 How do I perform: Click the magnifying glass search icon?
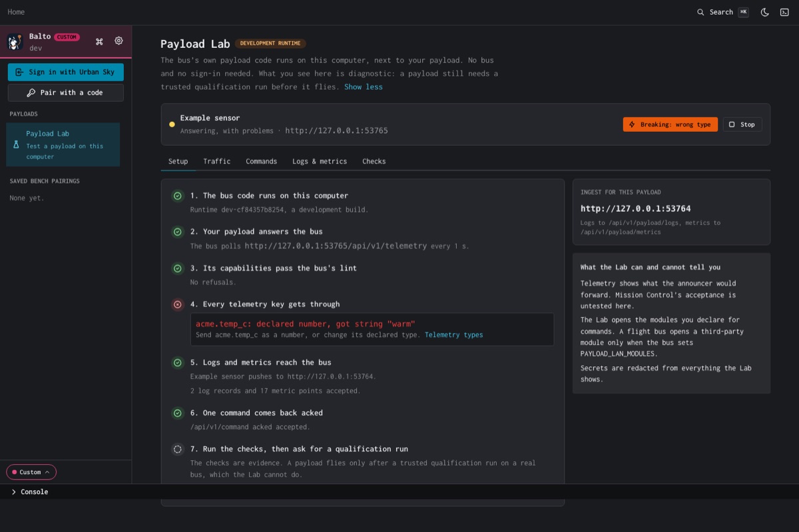(700, 12)
